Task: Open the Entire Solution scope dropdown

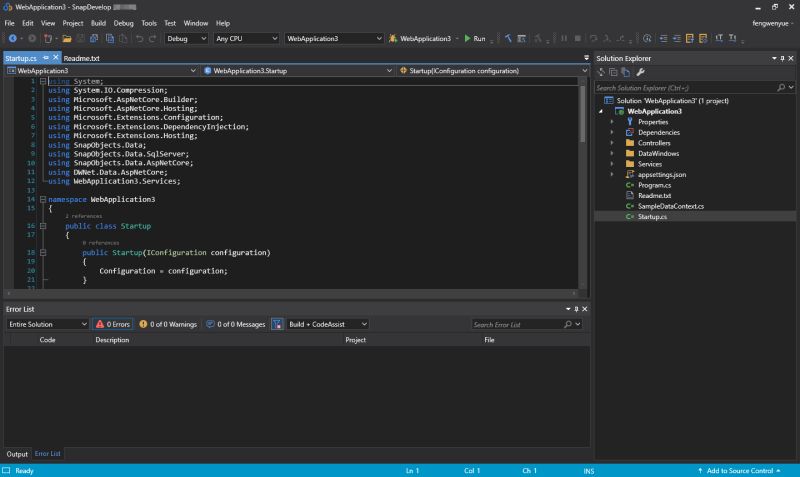Action: tap(47, 324)
